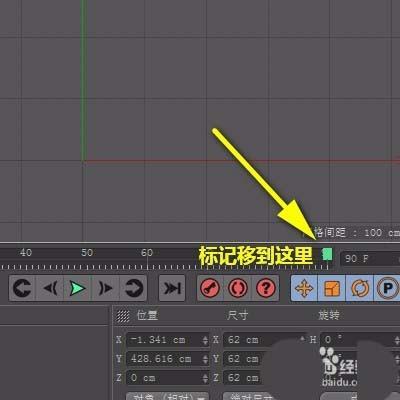Click the position Y field 428.616 cm
400x400 pixels.
168,359
